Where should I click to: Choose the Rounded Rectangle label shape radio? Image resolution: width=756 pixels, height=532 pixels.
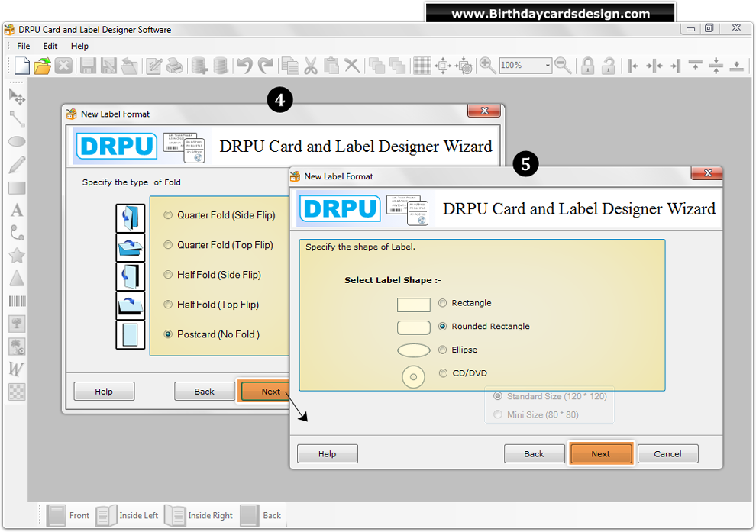click(443, 326)
